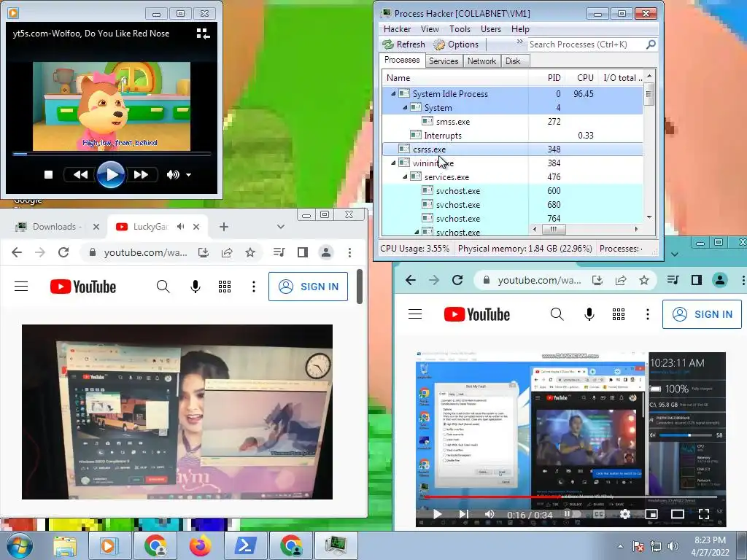Seek on the media player progress bar

click(x=111, y=154)
